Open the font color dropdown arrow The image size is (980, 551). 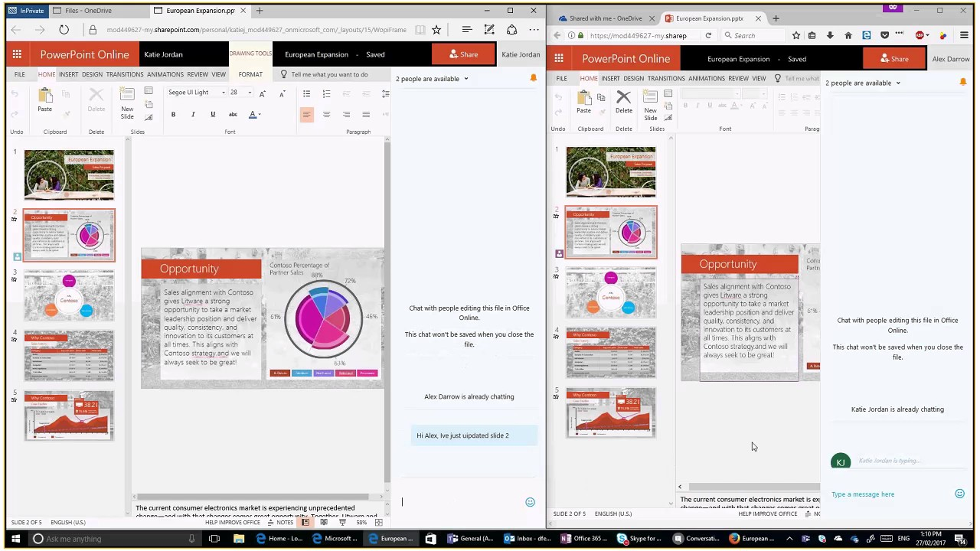[260, 115]
